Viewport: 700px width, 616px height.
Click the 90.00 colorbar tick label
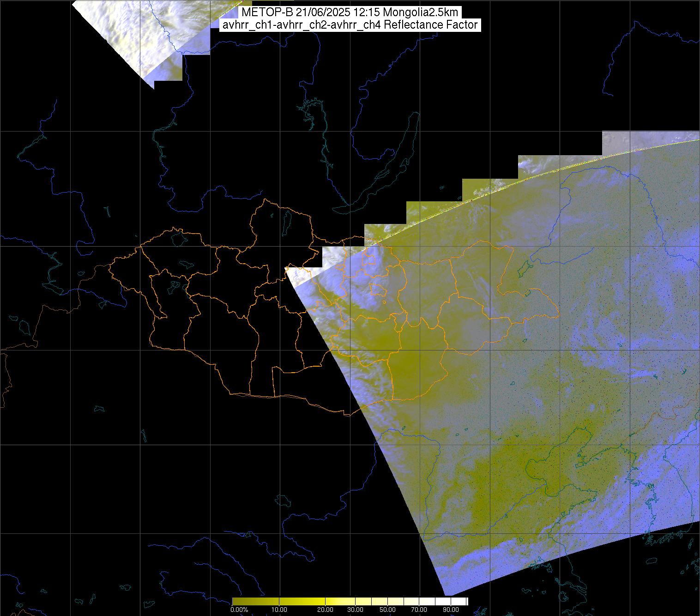click(x=451, y=610)
